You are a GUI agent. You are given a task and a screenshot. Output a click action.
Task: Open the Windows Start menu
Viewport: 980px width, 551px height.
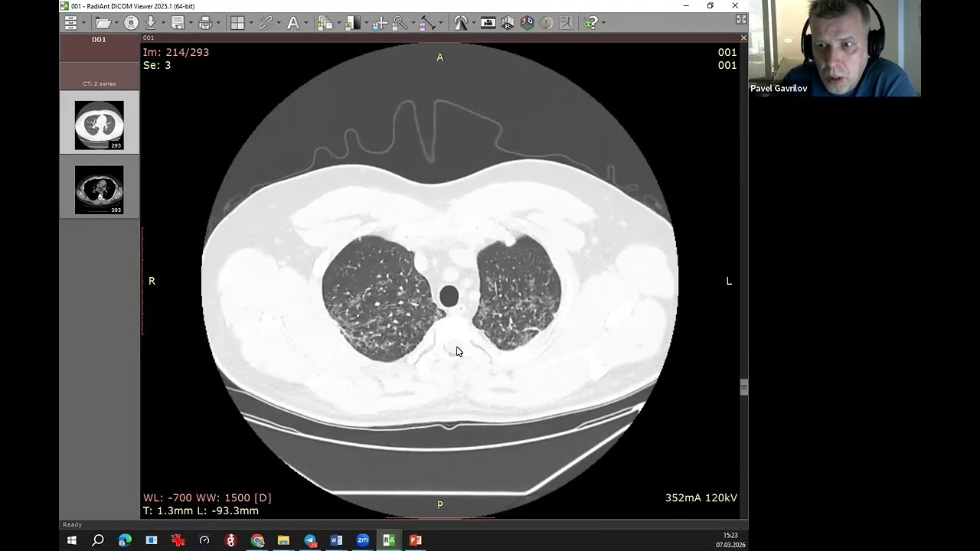tap(72, 540)
